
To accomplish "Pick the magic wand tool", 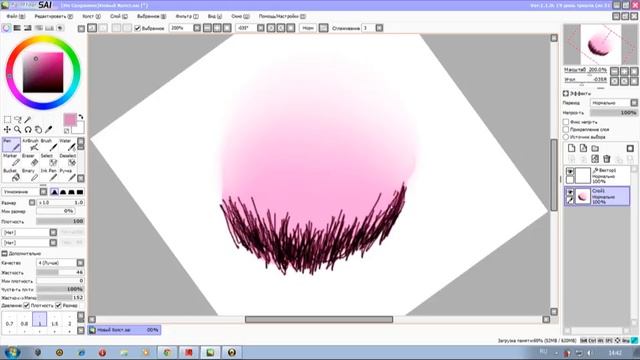I will (x=28, y=120).
